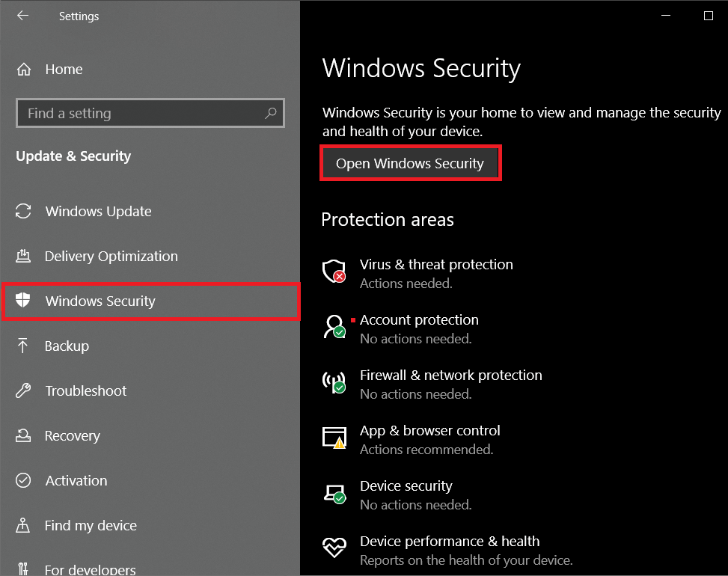This screenshot has width=728, height=576.
Task: Click the Find my device icon
Action: tap(23, 525)
